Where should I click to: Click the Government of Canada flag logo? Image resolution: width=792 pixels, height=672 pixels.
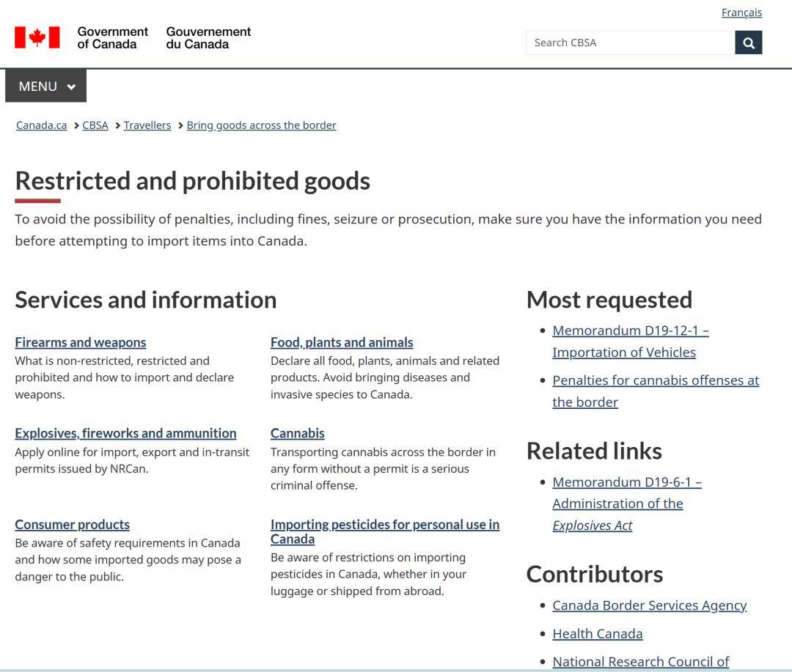pyautogui.click(x=37, y=37)
